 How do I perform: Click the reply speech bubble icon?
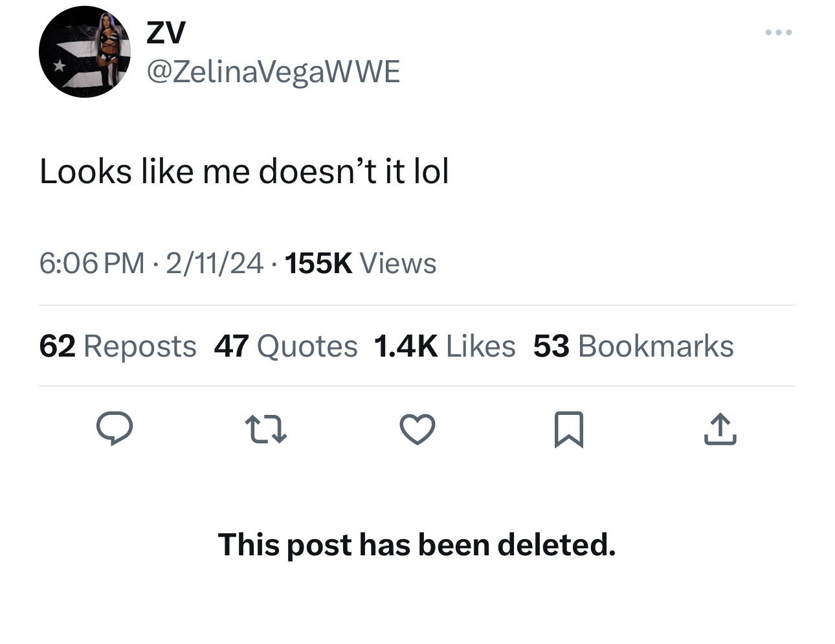(x=115, y=430)
